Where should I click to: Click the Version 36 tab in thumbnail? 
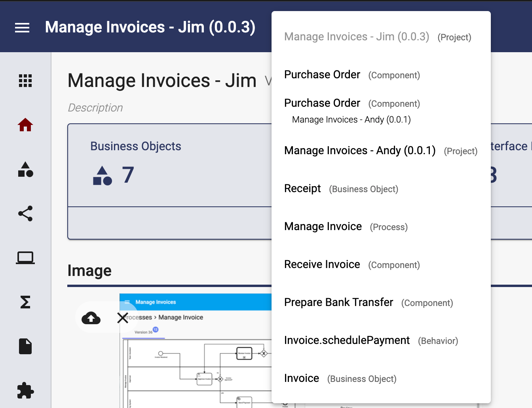tap(144, 332)
